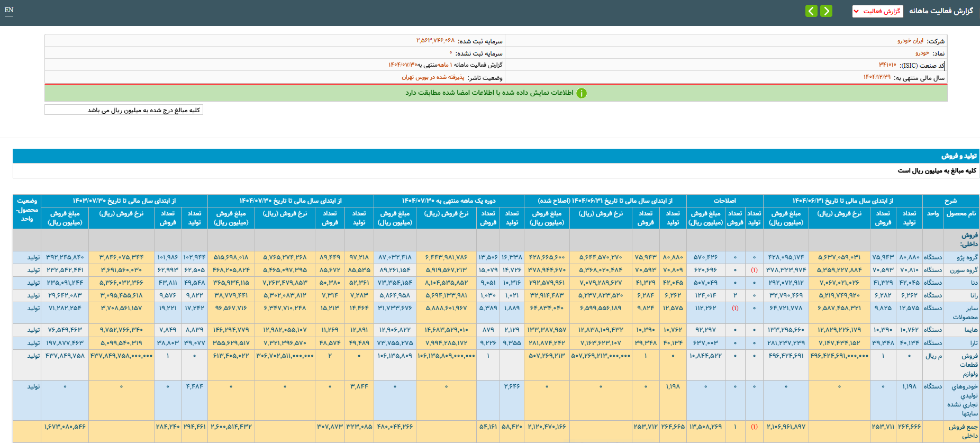Select the دنا product row label

[x=974, y=283]
